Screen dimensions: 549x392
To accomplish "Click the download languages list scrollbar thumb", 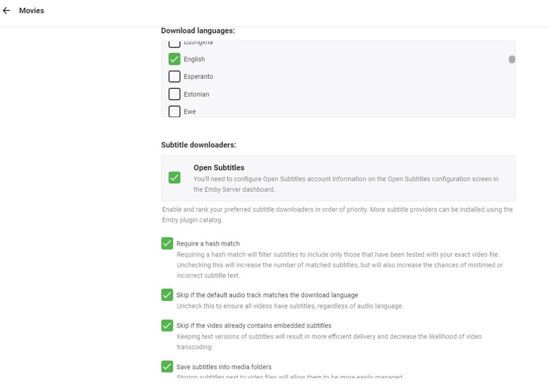I will click(x=512, y=59).
